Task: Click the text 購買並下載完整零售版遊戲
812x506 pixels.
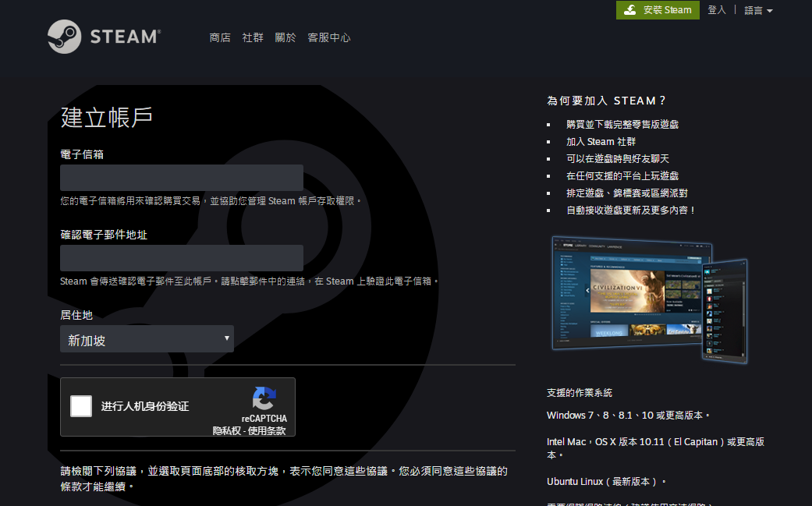Action: click(x=622, y=124)
